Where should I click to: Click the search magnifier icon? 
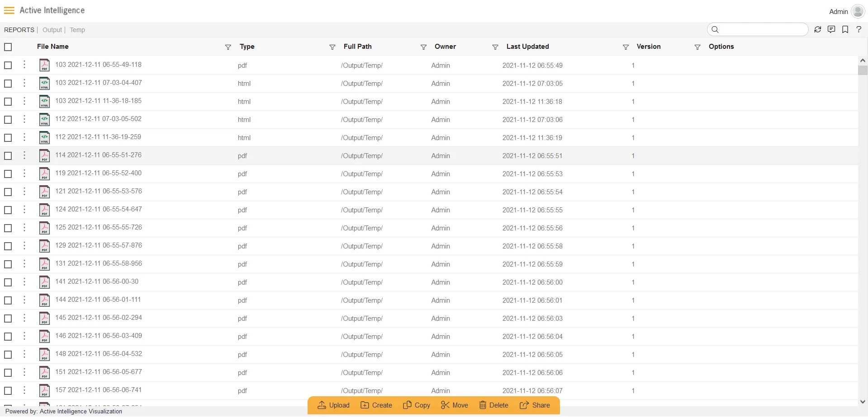[715, 29]
